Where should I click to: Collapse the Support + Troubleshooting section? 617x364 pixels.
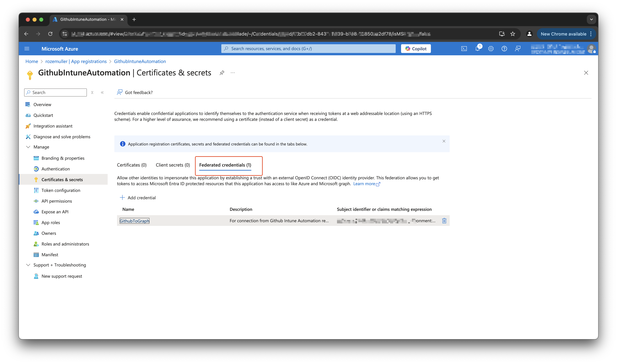coord(28,265)
